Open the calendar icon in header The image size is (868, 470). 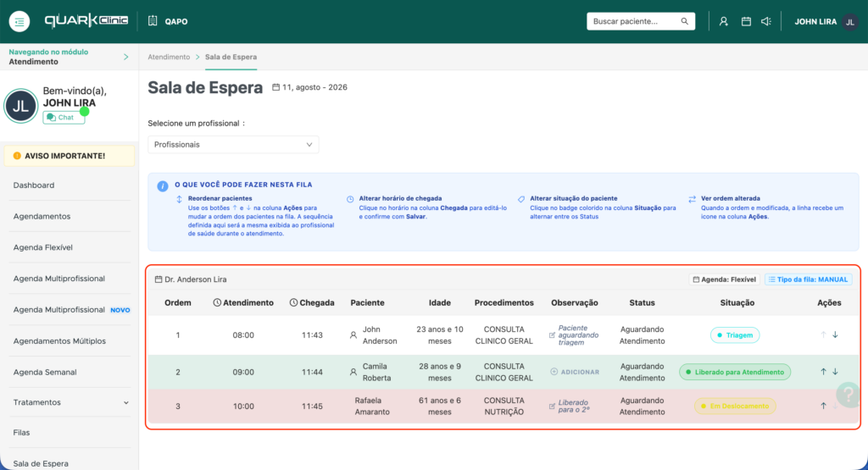(x=746, y=21)
